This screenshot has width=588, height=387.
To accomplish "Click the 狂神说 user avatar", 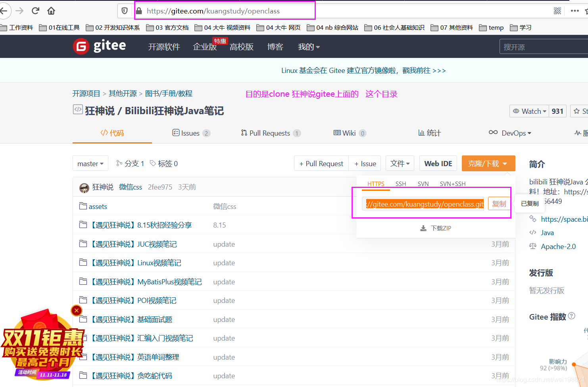I will 84,188.
